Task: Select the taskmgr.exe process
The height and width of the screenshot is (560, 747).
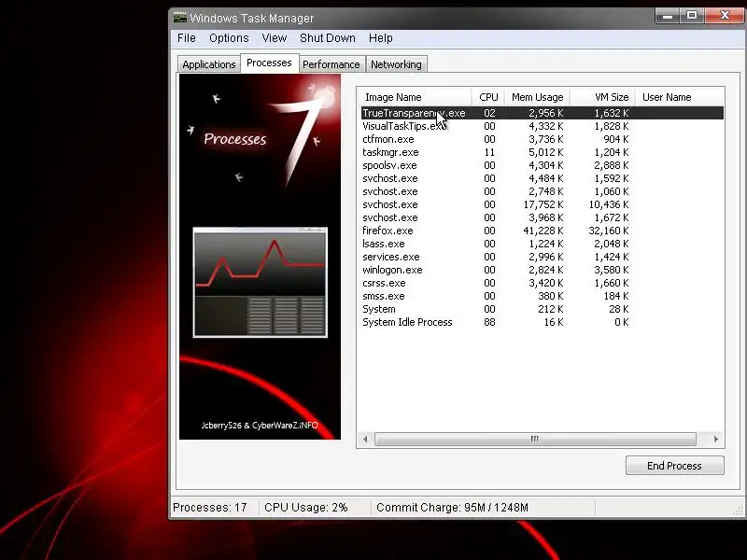Action: [x=543, y=152]
